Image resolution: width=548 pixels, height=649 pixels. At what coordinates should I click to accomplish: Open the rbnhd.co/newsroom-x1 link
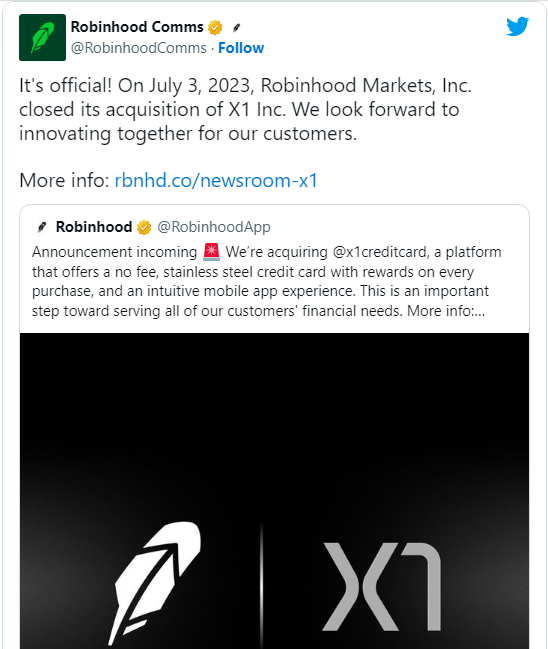coord(216,180)
